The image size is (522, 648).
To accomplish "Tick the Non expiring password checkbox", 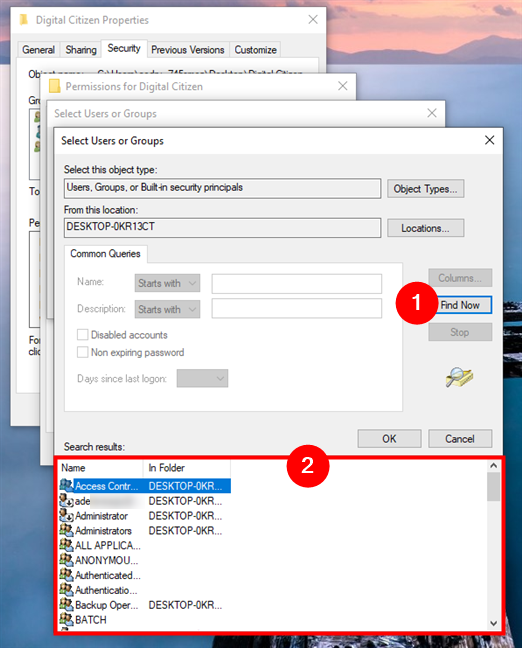I will [83, 352].
